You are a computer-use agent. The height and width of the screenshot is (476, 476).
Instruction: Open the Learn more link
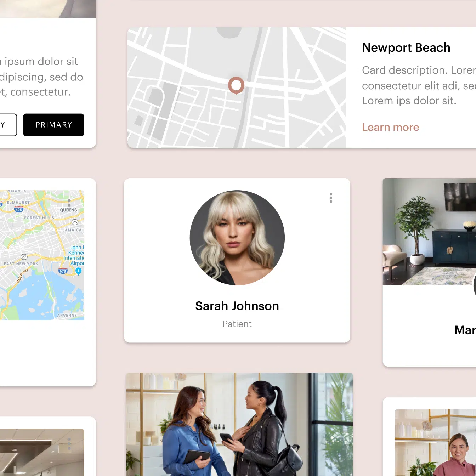pos(390,127)
